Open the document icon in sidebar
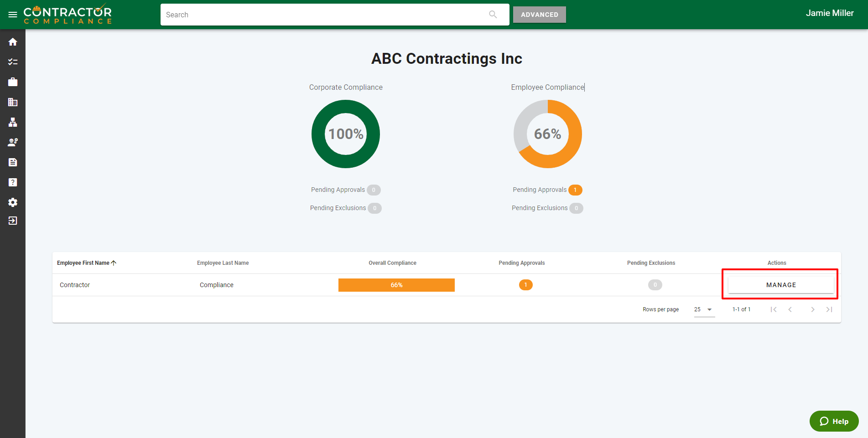The height and width of the screenshot is (438, 868). (x=13, y=162)
